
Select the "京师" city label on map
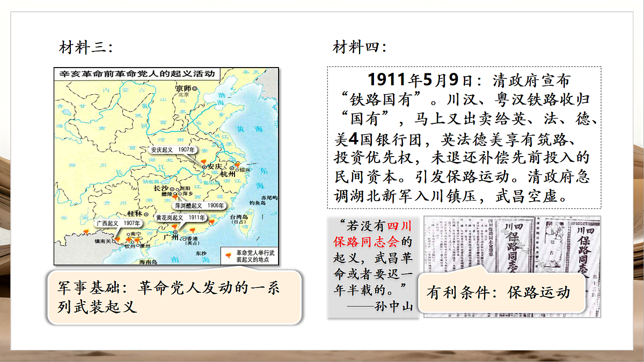click(183, 88)
